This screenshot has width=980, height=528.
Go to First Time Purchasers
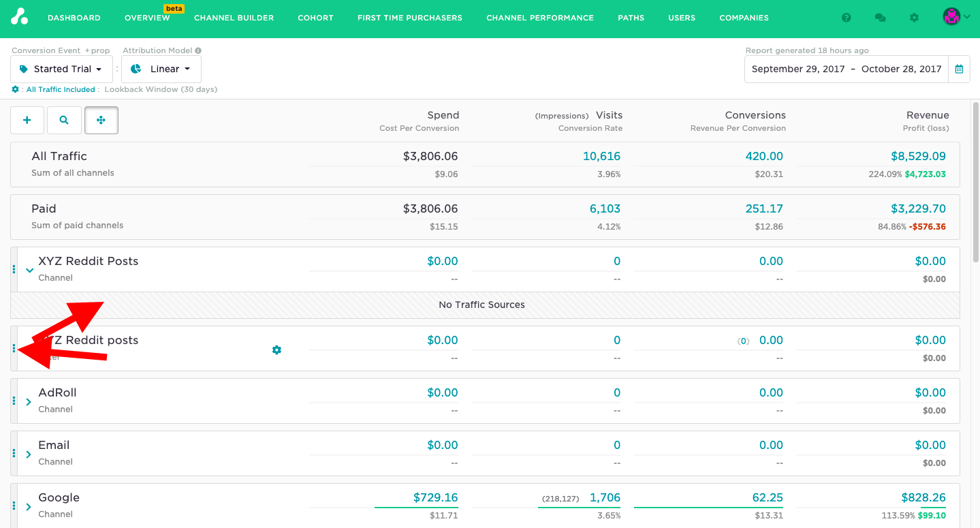coord(410,18)
